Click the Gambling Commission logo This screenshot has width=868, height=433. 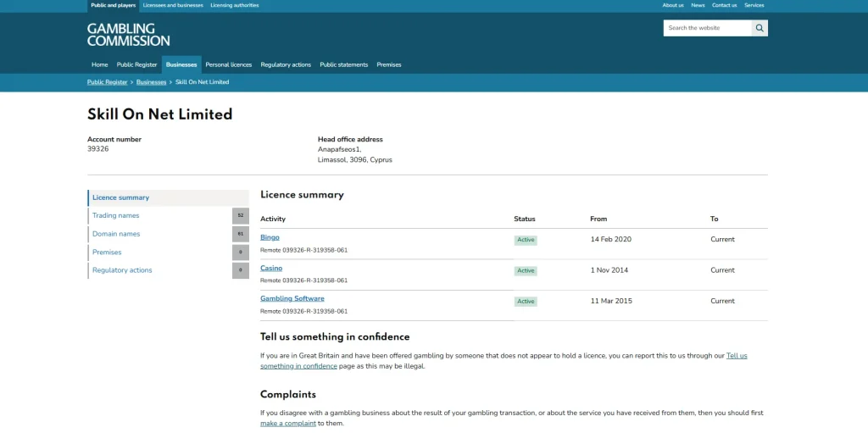click(x=129, y=35)
